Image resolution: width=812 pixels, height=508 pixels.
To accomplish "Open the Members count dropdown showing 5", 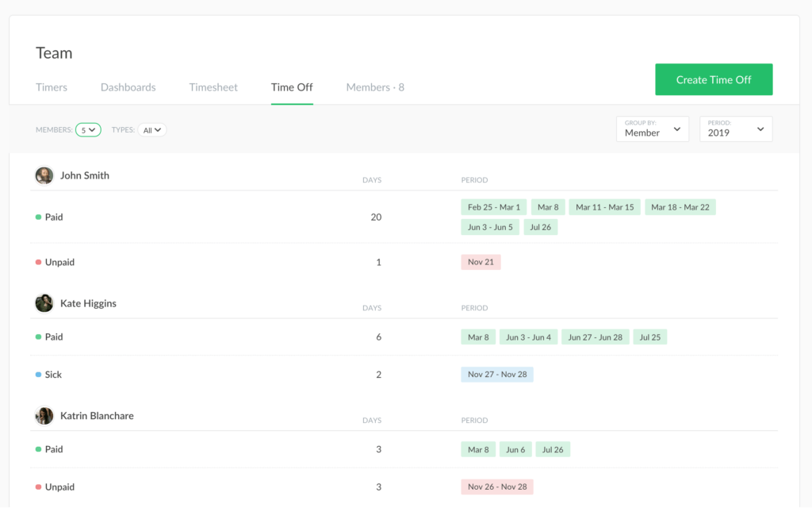I will [87, 129].
